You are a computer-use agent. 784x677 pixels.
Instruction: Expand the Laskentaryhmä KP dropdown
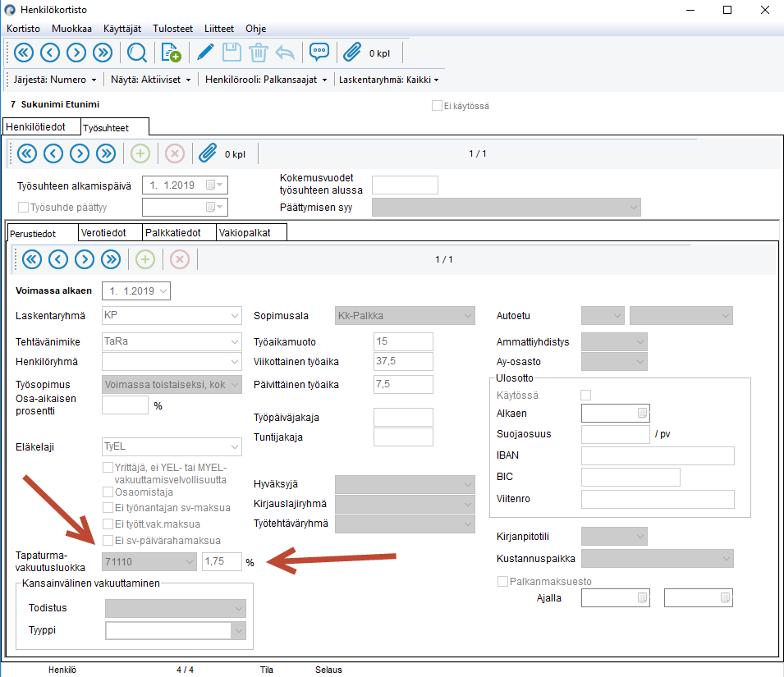click(x=235, y=316)
